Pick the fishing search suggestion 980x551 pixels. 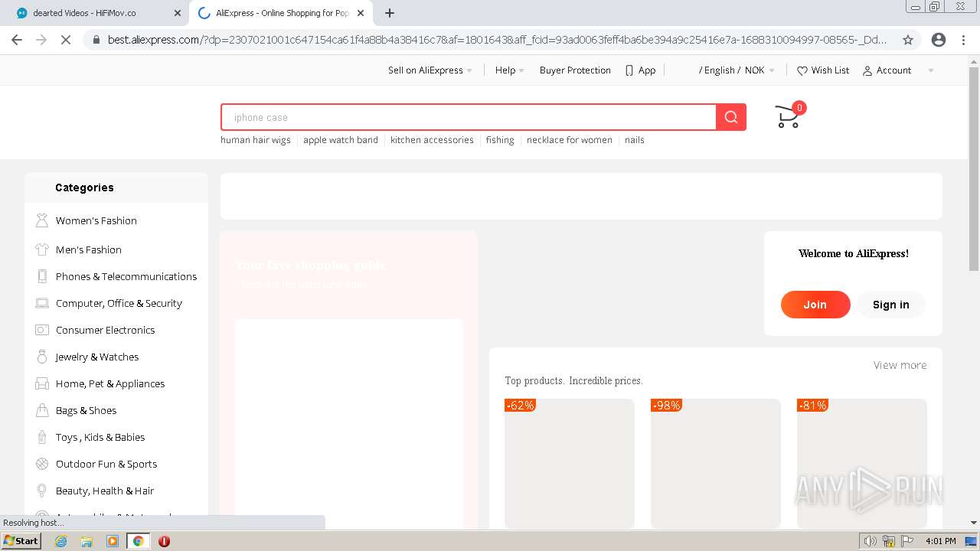tap(500, 140)
